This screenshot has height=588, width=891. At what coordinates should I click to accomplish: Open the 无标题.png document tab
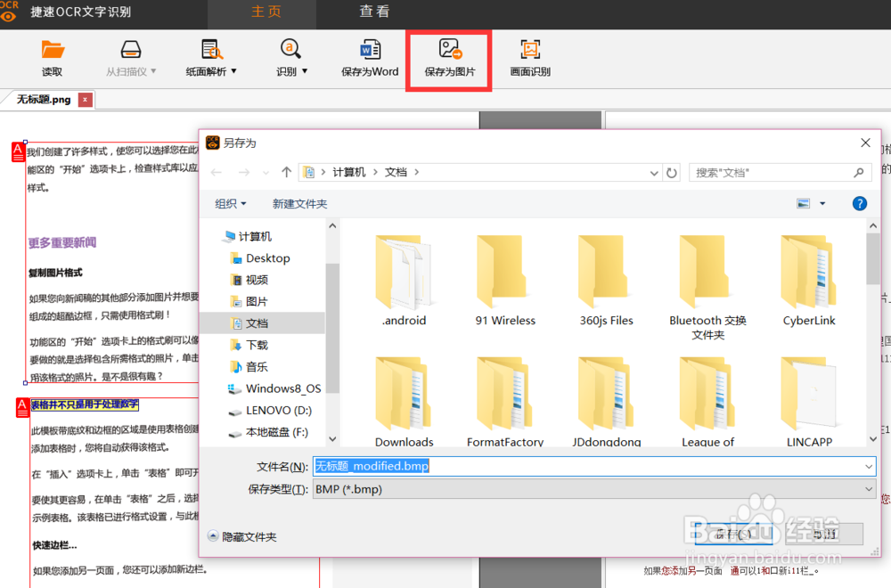(44, 100)
